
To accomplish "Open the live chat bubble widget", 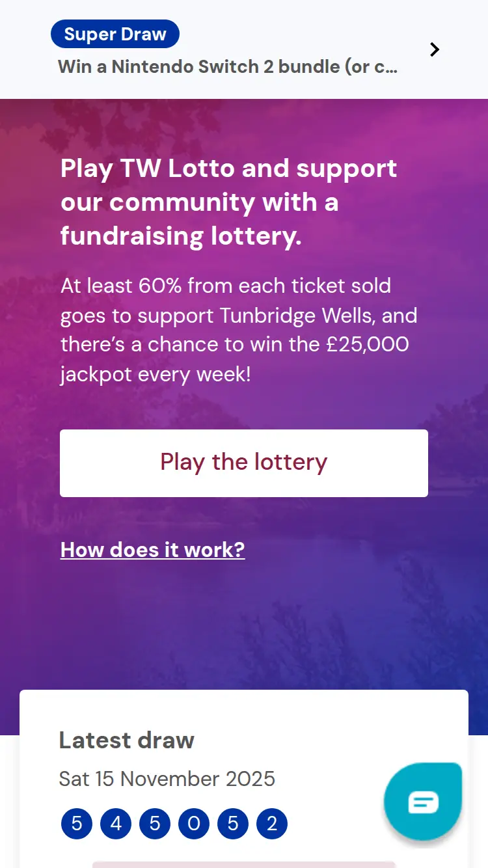I will [422, 801].
